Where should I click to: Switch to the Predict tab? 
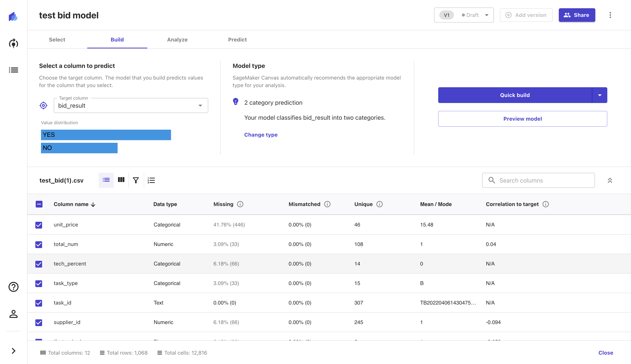(237, 40)
